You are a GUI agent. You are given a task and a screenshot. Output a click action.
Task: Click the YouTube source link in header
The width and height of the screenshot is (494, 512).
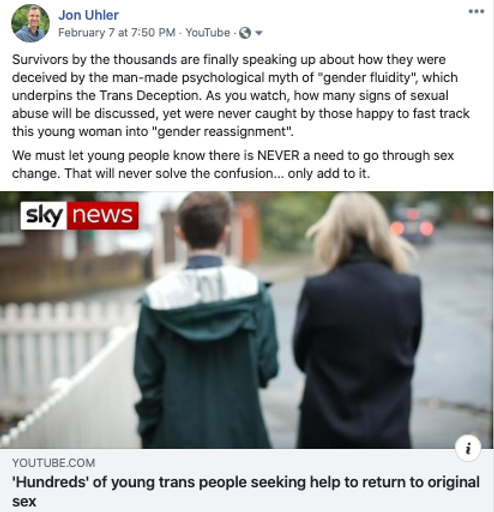[x=207, y=33]
